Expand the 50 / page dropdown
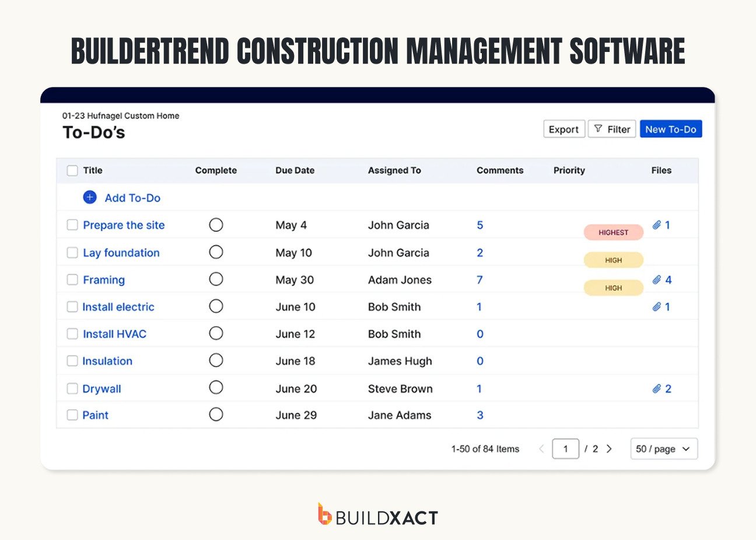The height and width of the screenshot is (540, 756). 664,448
